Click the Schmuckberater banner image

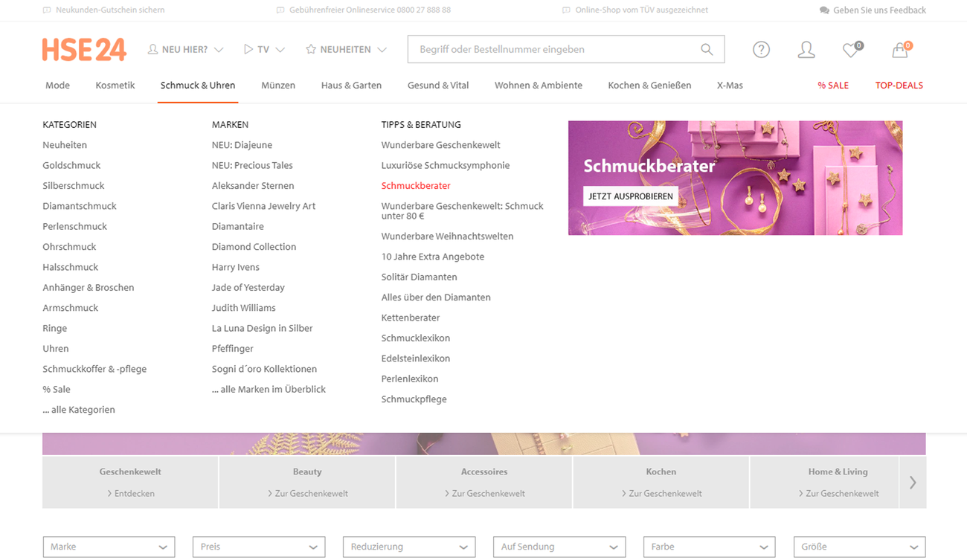point(735,178)
